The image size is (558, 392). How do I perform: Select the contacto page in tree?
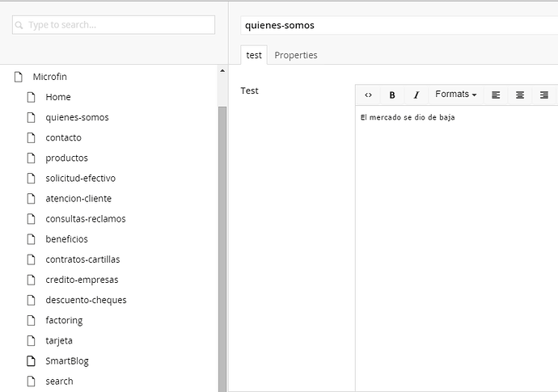tap(63, 137)
